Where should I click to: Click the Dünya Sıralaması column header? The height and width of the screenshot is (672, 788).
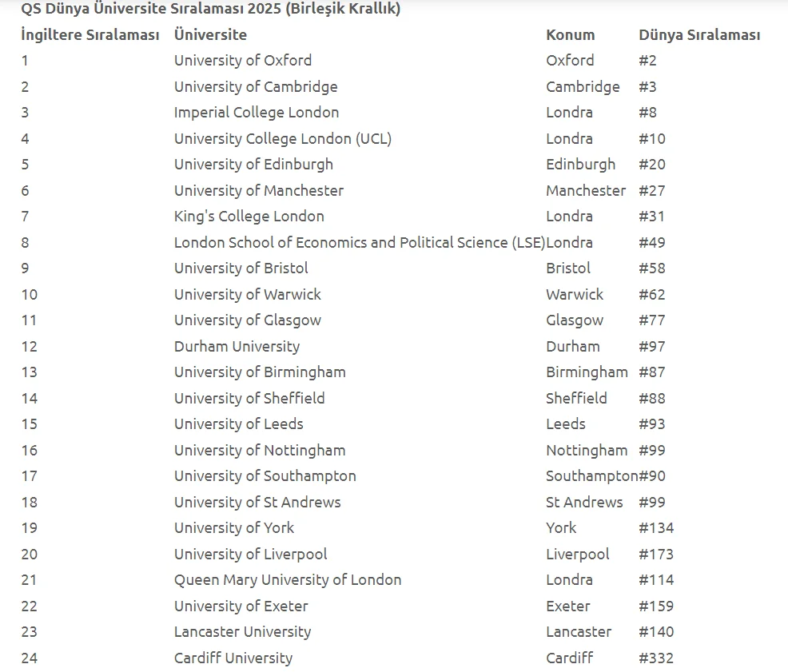click(699, 35)
